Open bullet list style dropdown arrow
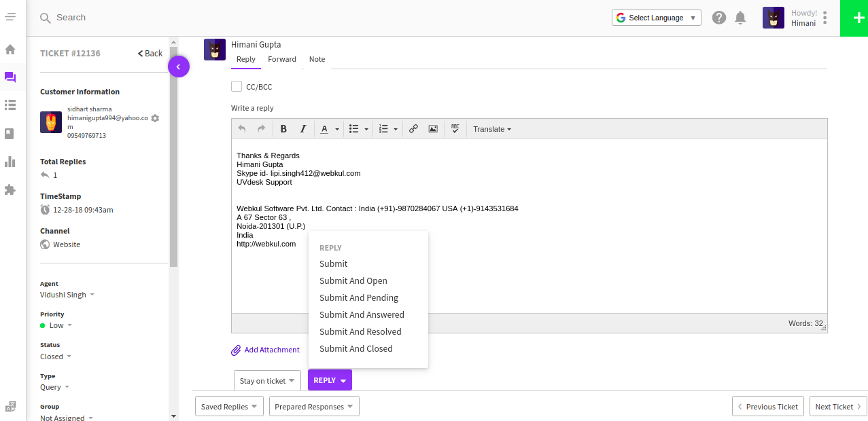 point(366,129)
